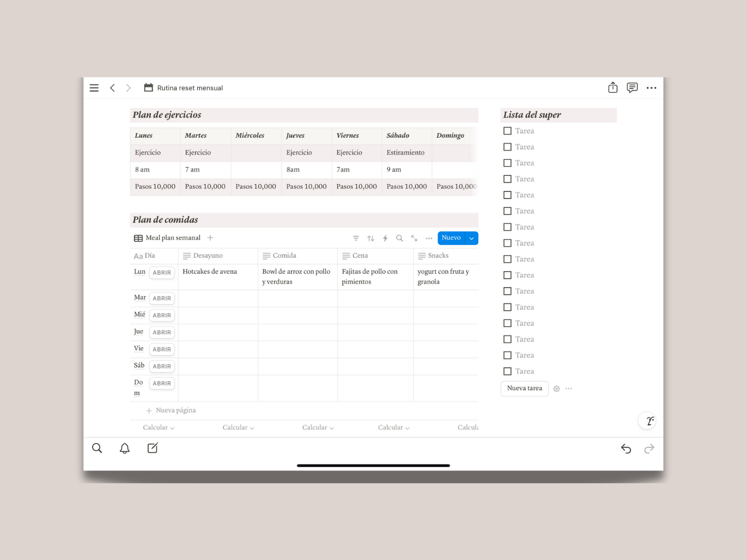Create a new page with compose icon
Screen dimensions: 747x560
pos(153,448)
